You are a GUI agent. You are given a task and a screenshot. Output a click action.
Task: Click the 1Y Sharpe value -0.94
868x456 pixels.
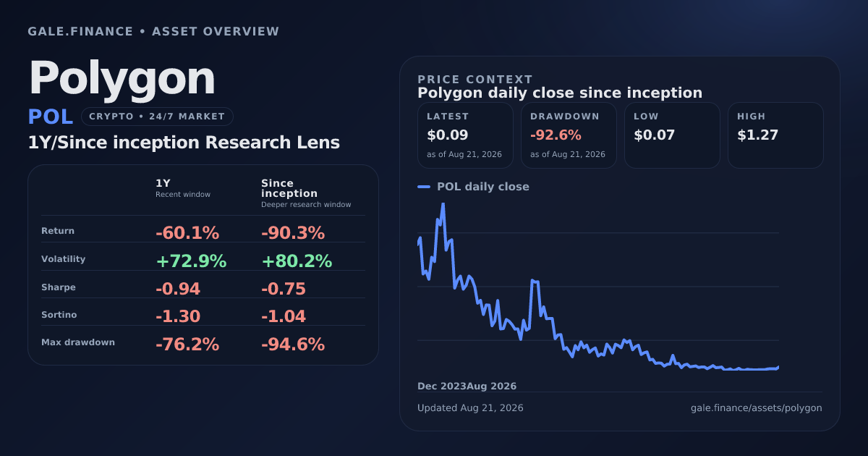[x=178, y=290]
